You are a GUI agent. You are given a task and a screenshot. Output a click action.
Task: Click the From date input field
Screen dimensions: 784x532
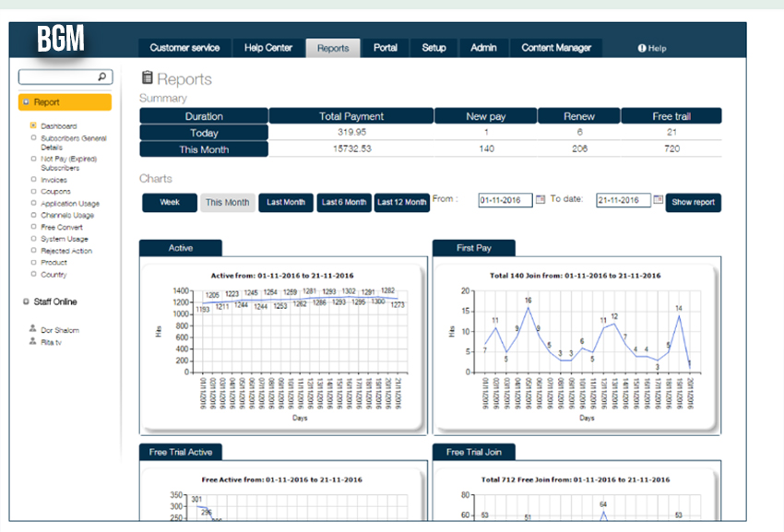pos(505,200)
